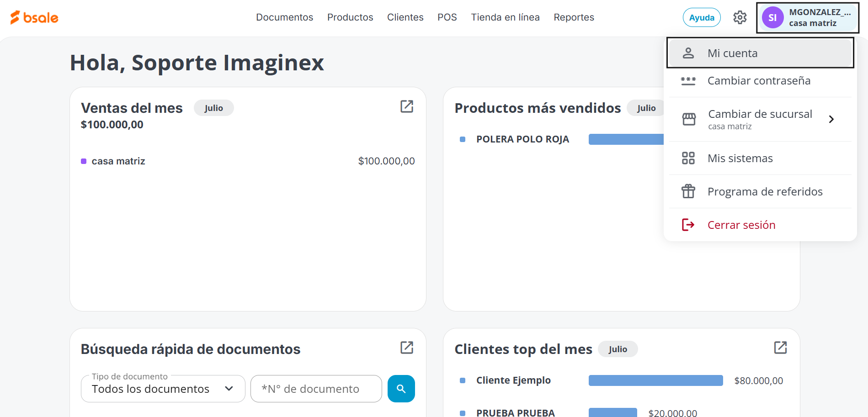Image resolution: width=868 pixels, height=417 pixels.
Task: Click the bsale logo
Action: click(x=34, y=17)
